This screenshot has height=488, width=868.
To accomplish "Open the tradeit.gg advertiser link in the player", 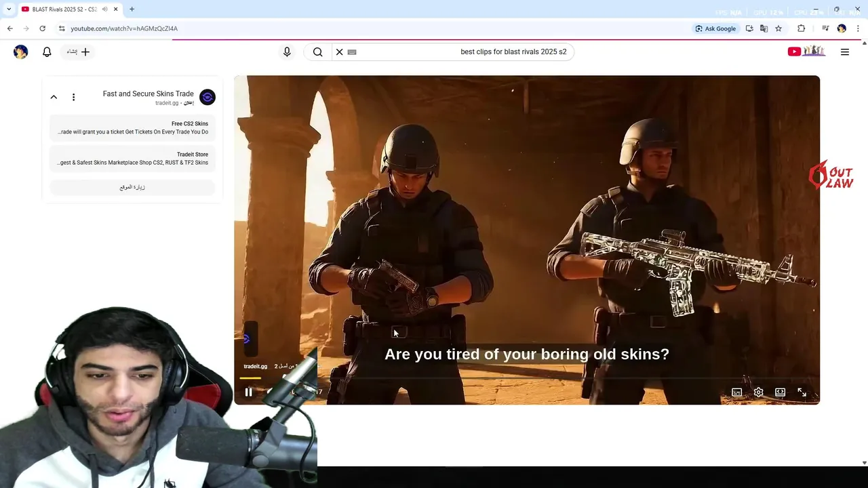I will coord(256,367).
